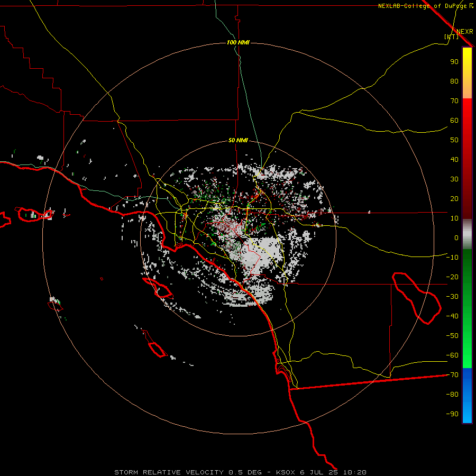Click the positive 90 scale label
The height and width of the screenshot is (476, 476).
tap(454, 62)
